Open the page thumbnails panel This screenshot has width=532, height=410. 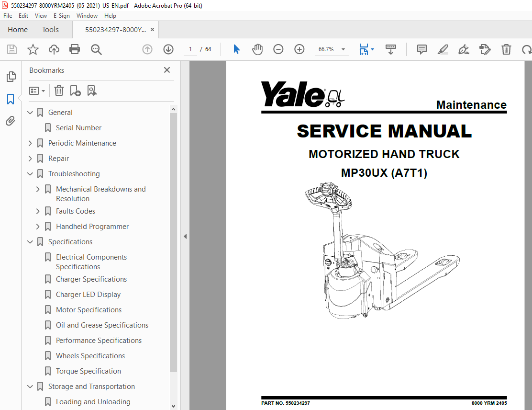[x=11, y=77]
